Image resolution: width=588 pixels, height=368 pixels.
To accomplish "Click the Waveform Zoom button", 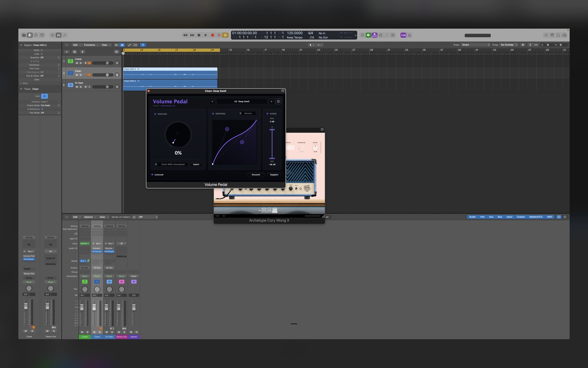I will tap(523, 45).
